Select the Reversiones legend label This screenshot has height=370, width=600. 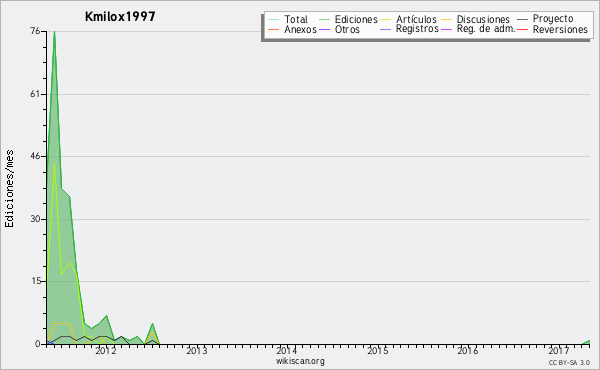coord(560,29)
